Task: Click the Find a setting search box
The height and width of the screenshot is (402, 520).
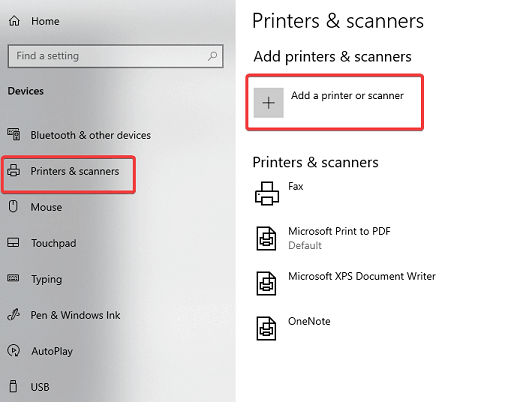Action: click(x=115, y=56)
